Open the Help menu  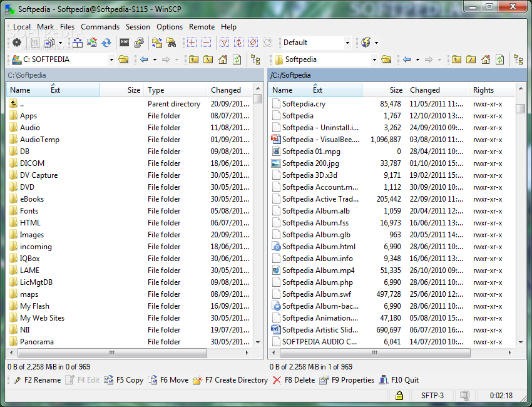(x=228, y=27)
